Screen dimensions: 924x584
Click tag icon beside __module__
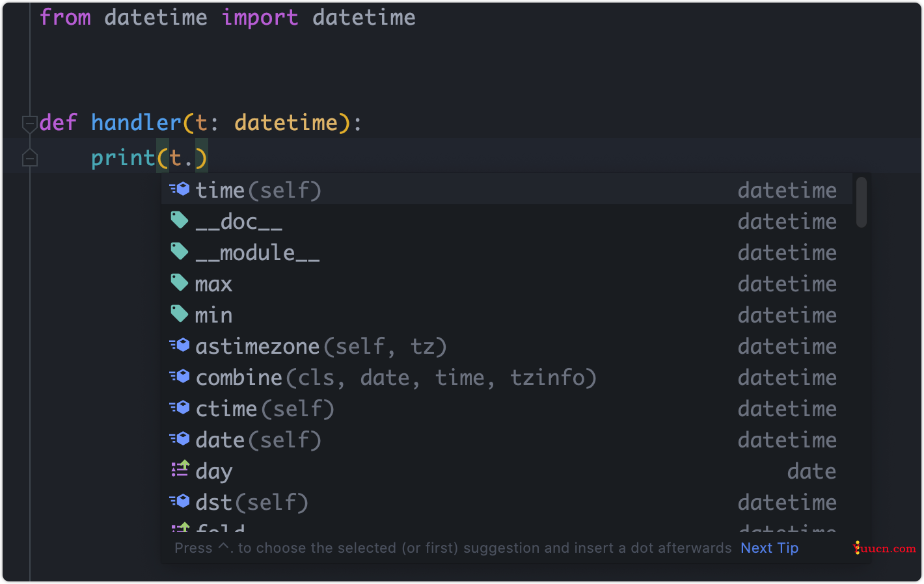[x=180, y=251]
